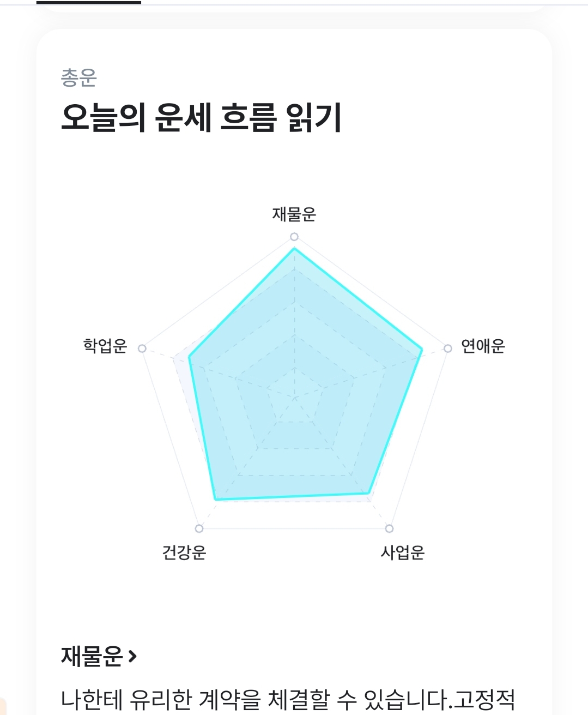
Task: Open the 재물운 section heading link
Action: pyautogui.click(x=99, y=656)
